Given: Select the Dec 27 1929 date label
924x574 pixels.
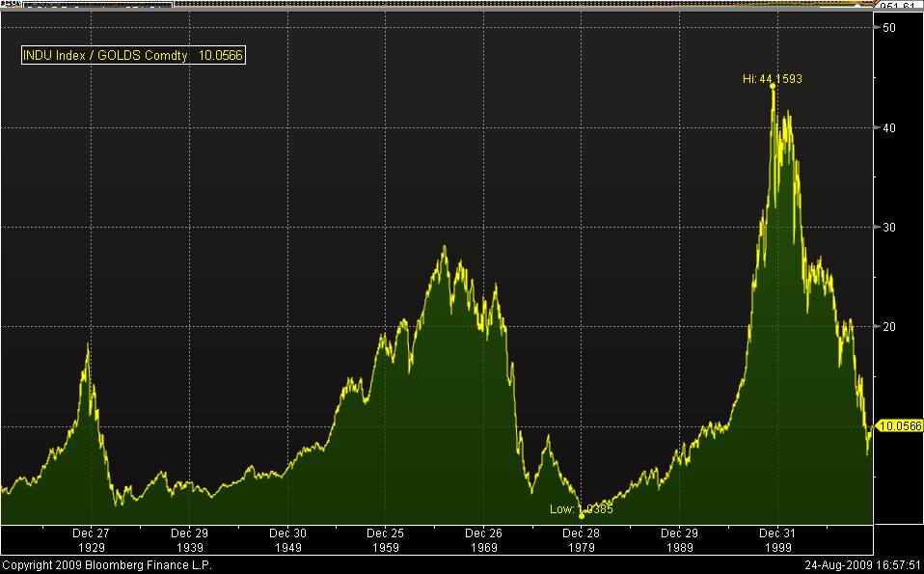Looking at the screenshot, I should point(91,539).
